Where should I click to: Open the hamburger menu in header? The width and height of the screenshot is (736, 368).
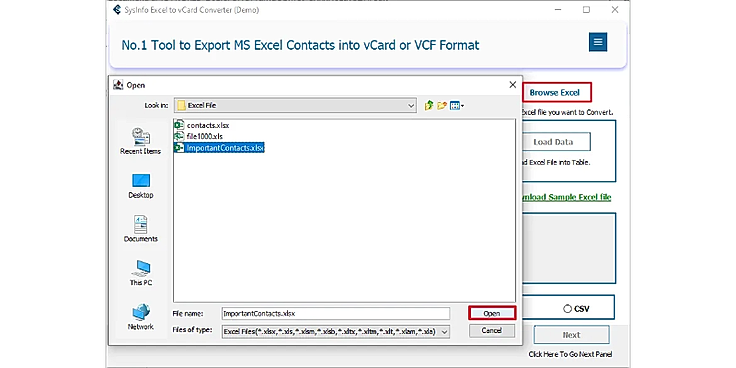click(x=598, y=42)
